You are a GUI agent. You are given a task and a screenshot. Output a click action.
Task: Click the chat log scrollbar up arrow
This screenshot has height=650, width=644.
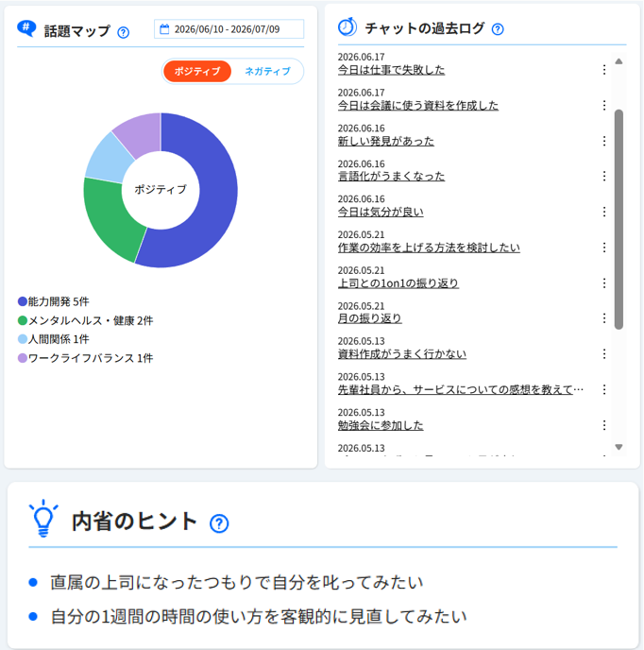(x=619, y=61)
